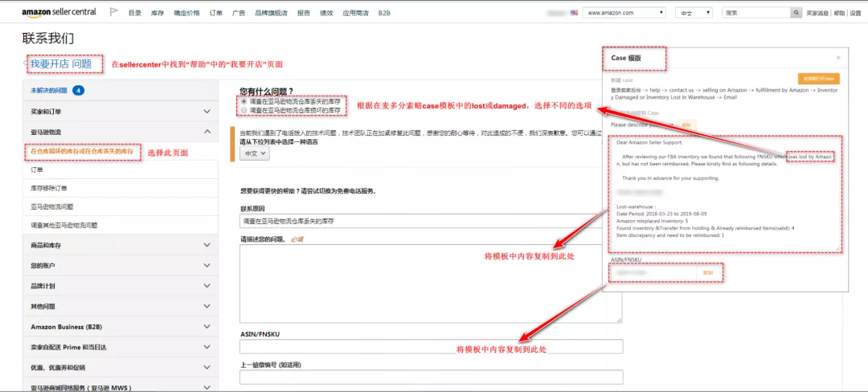Open the 报告 menu

point(304,13)
